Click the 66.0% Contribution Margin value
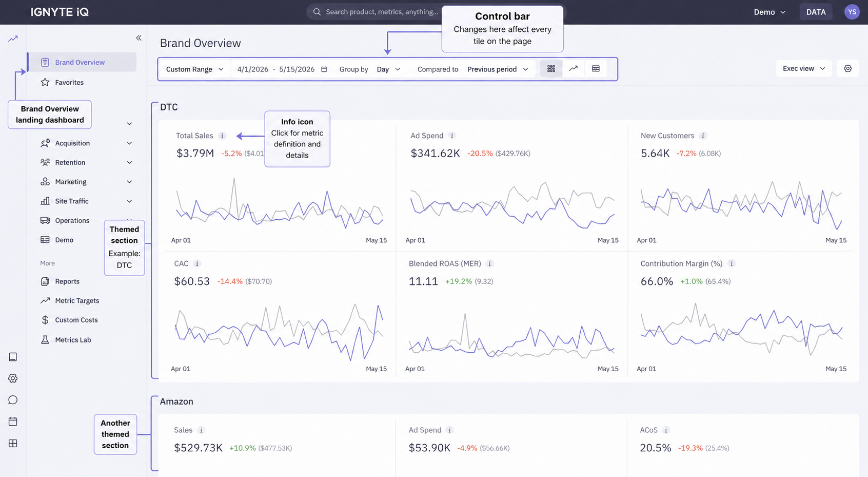 pyautogui.click(x=657, y=281)
